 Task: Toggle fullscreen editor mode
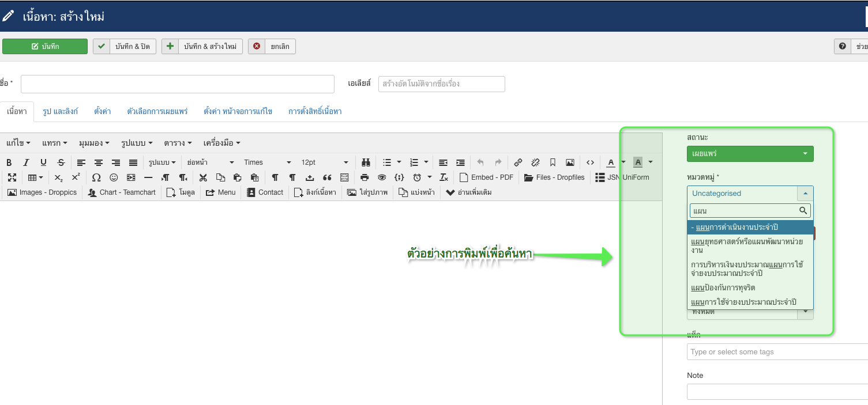[12, 177]
